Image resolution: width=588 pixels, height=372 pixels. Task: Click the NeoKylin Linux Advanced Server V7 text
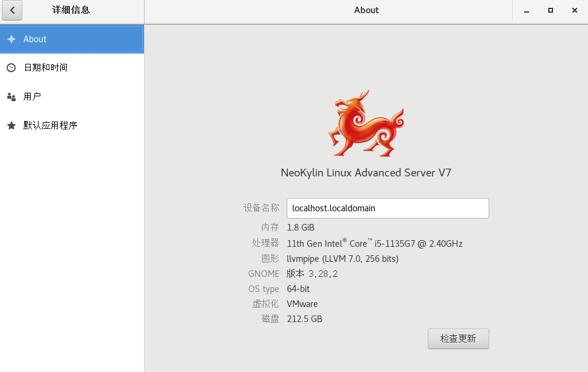click(366, 173)
